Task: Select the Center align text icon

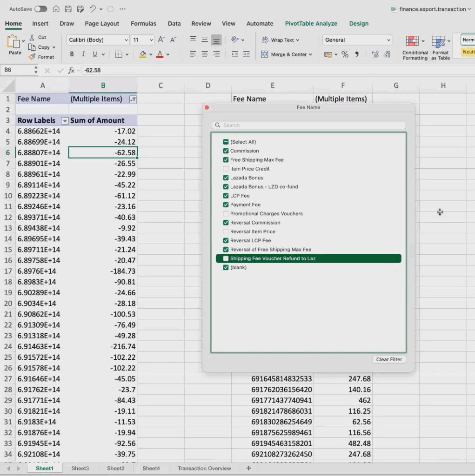Action: [x=205, y=54]
